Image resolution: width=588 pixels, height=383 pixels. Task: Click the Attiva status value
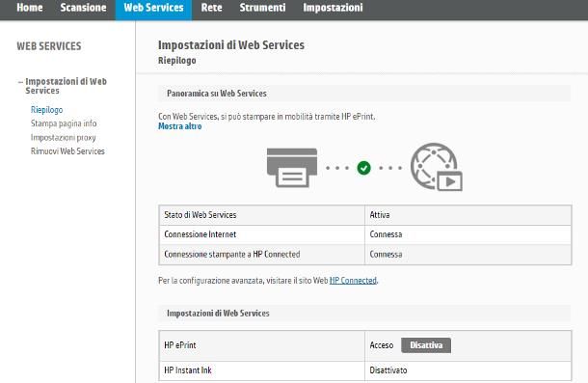(380, 215)
